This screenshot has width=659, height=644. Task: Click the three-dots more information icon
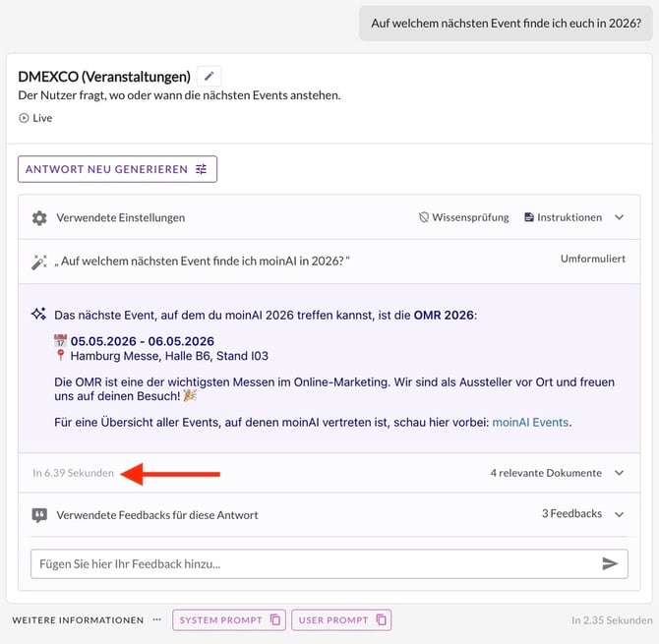pyautogui.click(x=155, y=620)
